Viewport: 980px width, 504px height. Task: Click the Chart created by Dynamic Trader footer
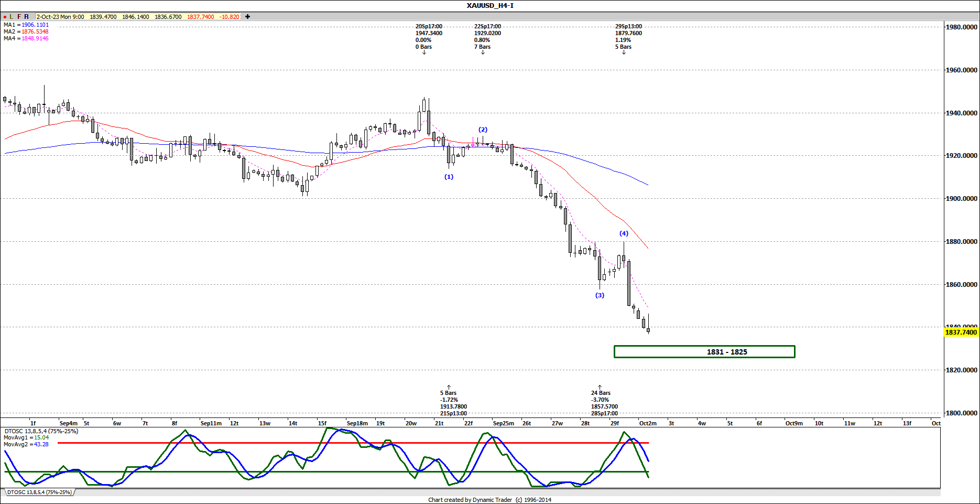(x=489, y=500)
